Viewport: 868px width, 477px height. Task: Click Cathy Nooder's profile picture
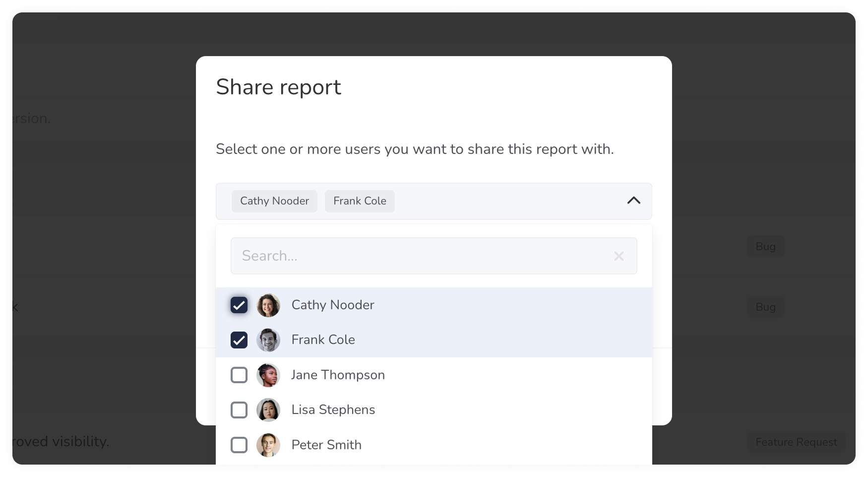pyautogui.click(x=268, y=305)
